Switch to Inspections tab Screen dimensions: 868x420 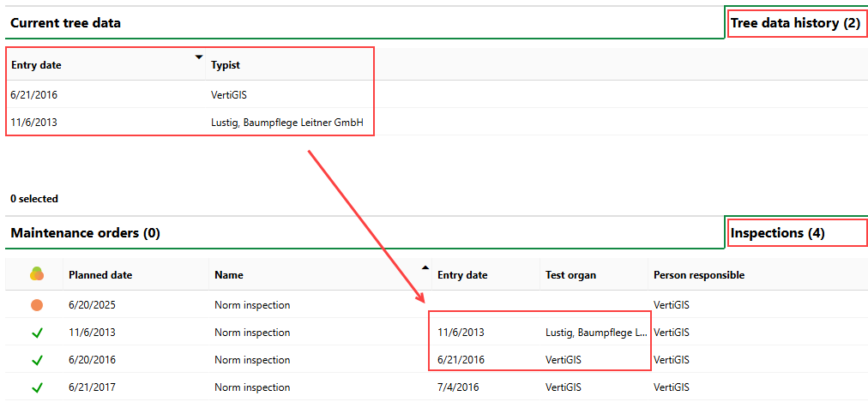point(777,232)
